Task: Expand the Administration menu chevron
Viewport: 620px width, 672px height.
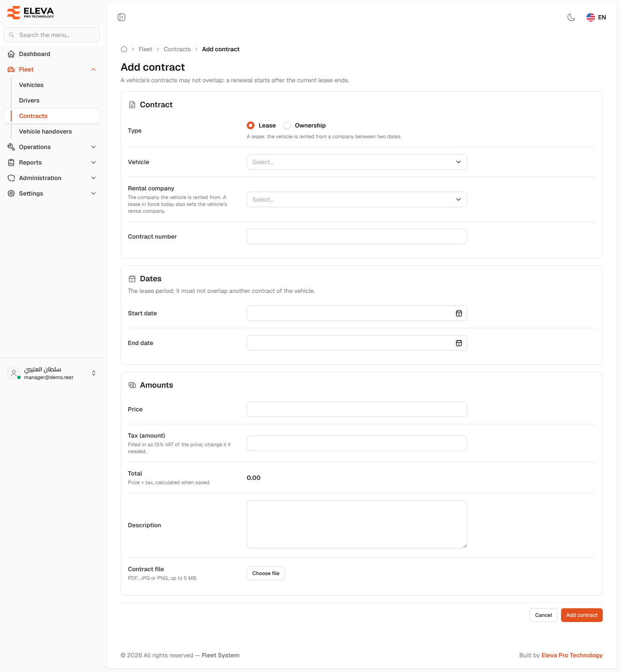Action: coord(93,178)
